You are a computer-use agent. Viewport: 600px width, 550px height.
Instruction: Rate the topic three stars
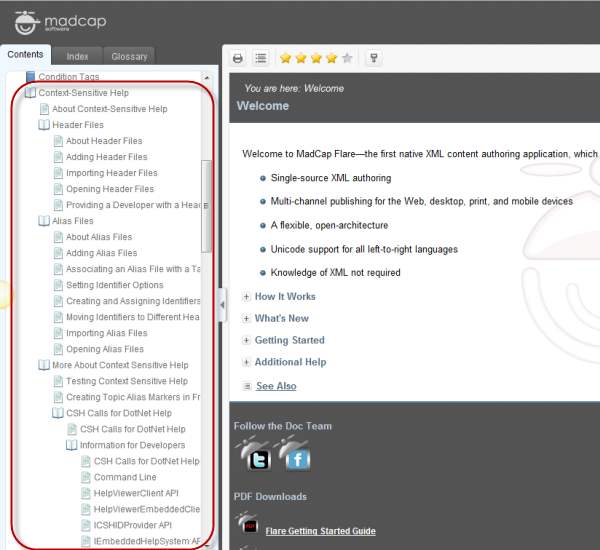(x=316, y=58)
